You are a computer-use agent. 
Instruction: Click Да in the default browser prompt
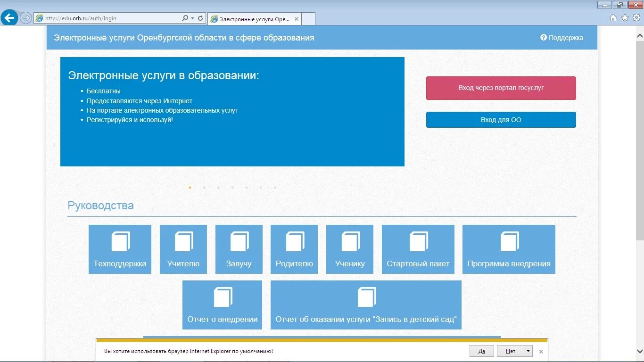tap(482, 351)
